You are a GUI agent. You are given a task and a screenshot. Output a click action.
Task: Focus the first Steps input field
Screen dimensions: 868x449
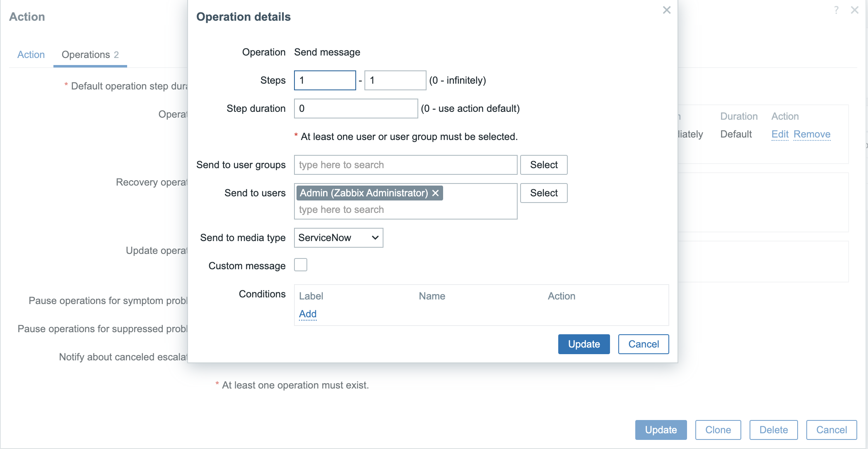tap(325, 80)
